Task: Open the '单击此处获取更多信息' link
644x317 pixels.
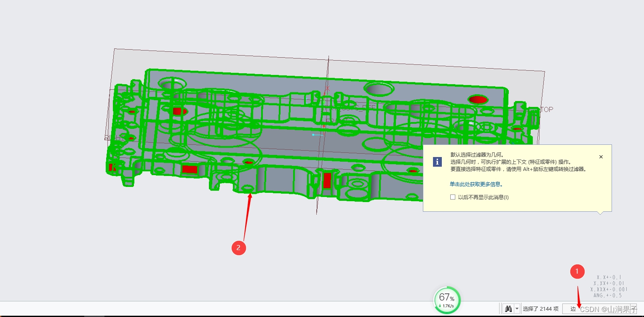Action: [x=476, y=184]
